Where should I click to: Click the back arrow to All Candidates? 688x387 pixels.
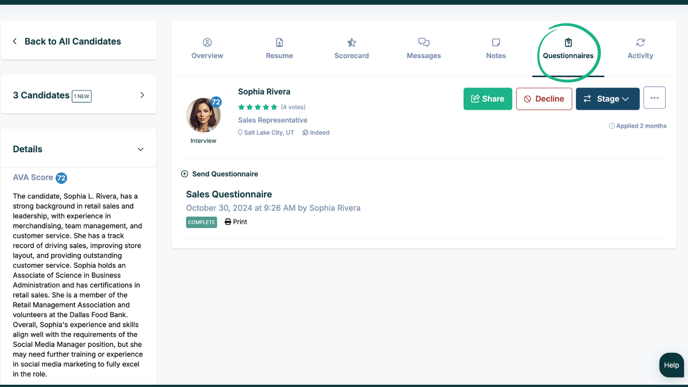point(15,41)
